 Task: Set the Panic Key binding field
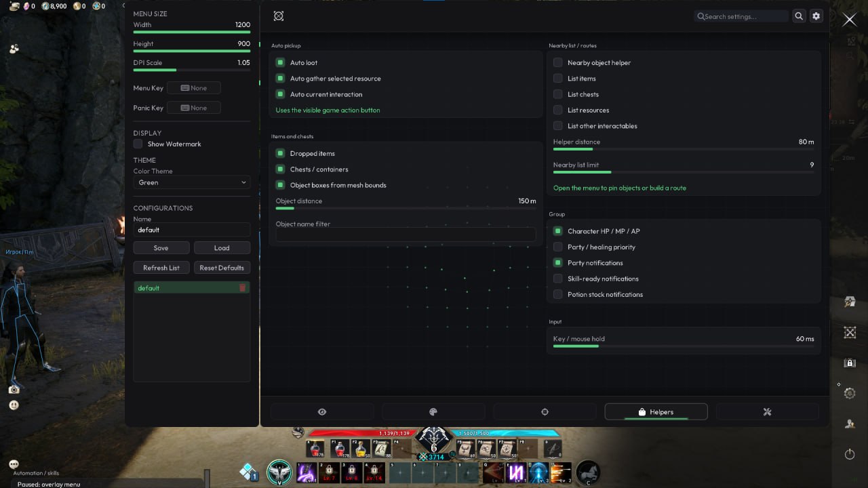click(194, 108)
